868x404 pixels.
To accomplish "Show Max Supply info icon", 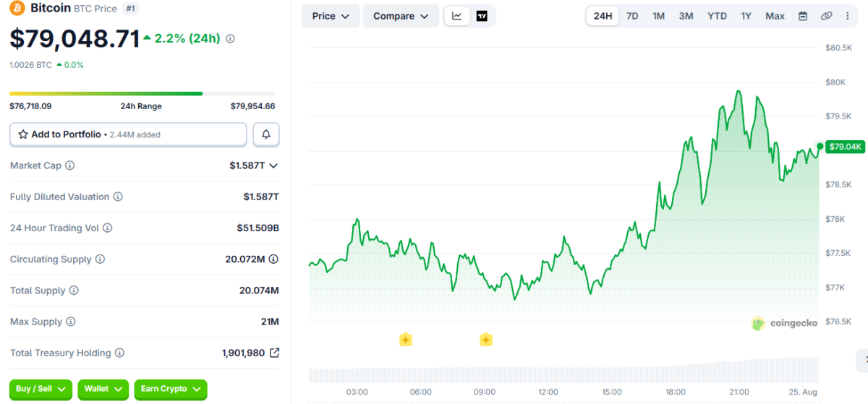I will pos(70,322).
